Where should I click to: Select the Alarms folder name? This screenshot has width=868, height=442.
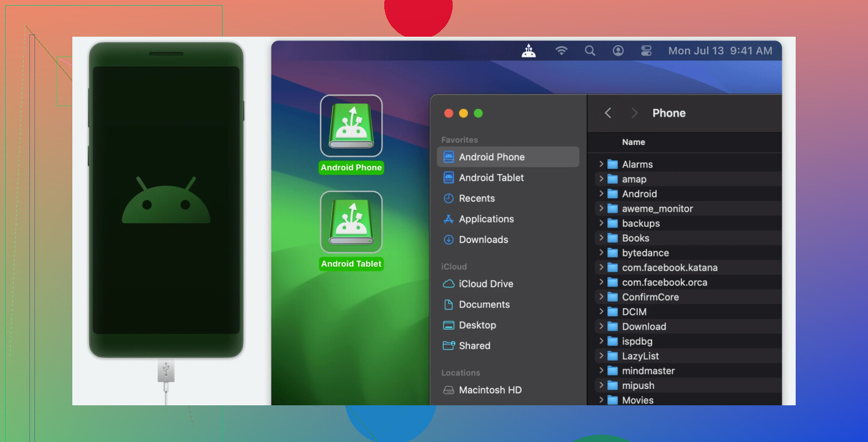pos(637,164)
